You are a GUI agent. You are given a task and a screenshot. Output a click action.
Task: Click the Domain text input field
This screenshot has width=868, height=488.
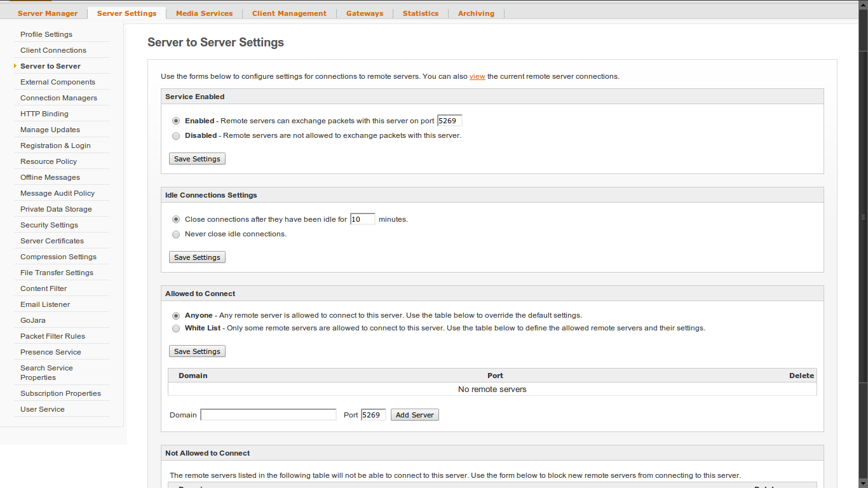point(268,415)
